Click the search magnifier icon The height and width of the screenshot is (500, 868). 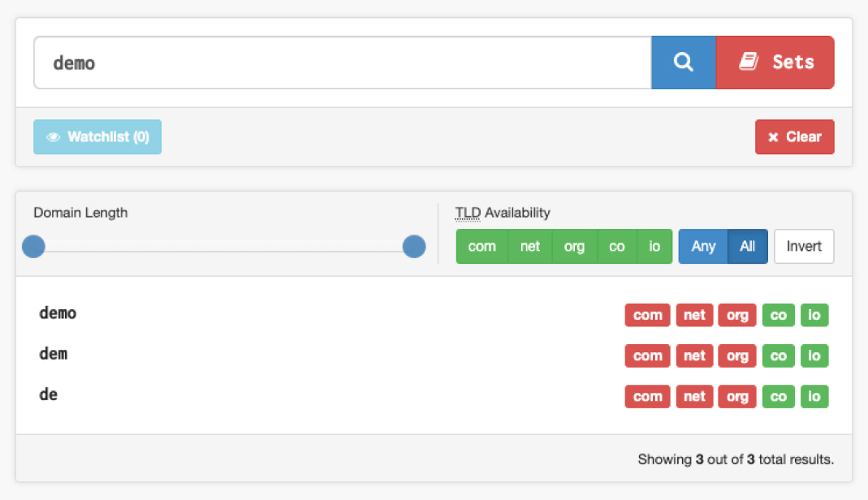click(x=683, y=62)
